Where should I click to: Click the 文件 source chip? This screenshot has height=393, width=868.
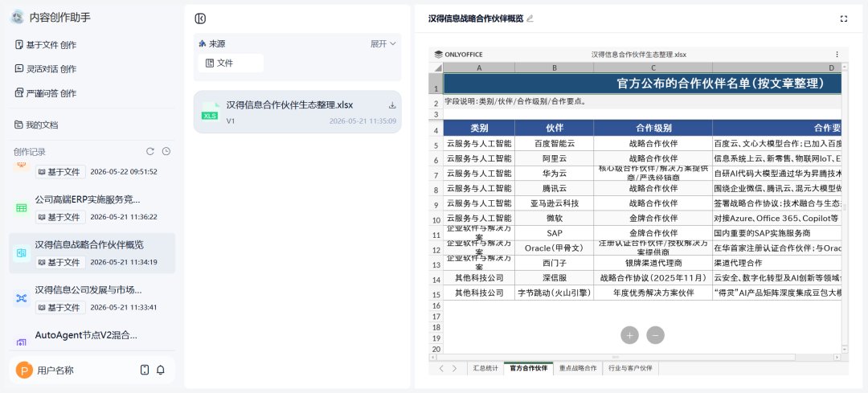click(231, 63)
